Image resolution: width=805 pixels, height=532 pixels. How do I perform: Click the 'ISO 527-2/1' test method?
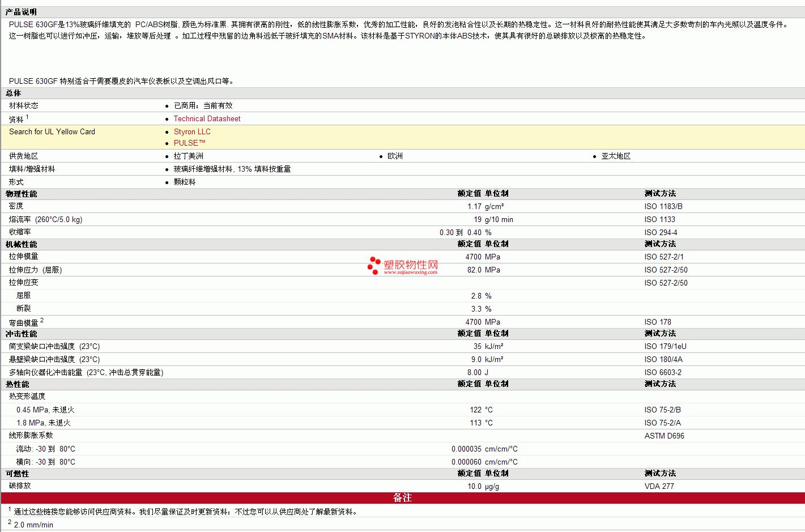coord(664,257)
